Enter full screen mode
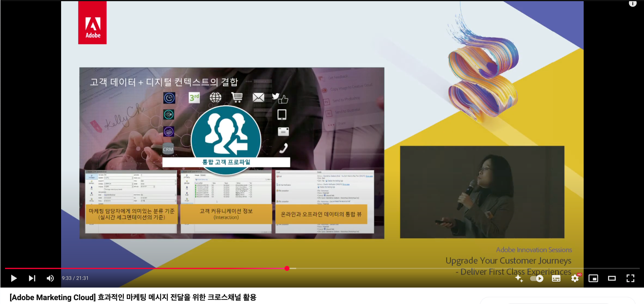This screenshot has width=644, height=304. 630,278
